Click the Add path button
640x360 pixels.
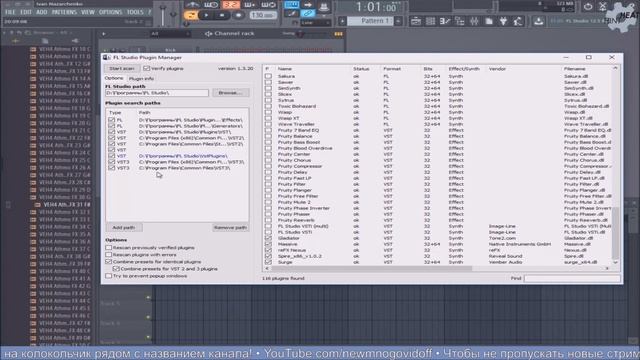[124, 228]
